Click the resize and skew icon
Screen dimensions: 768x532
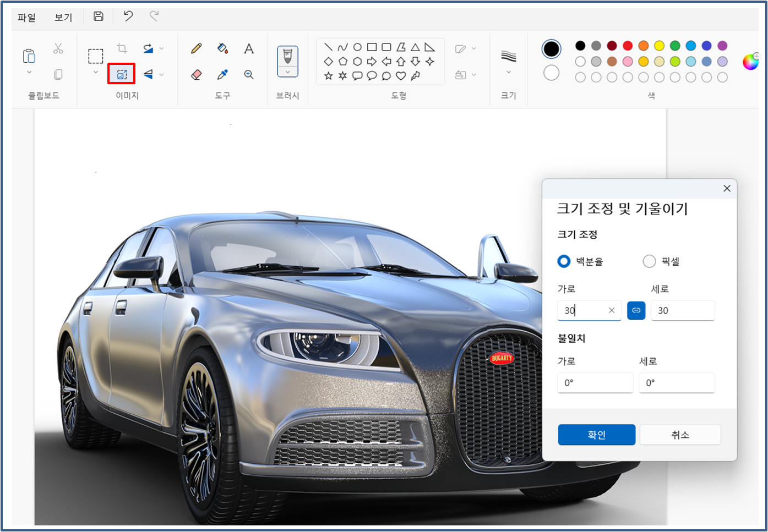122,74
